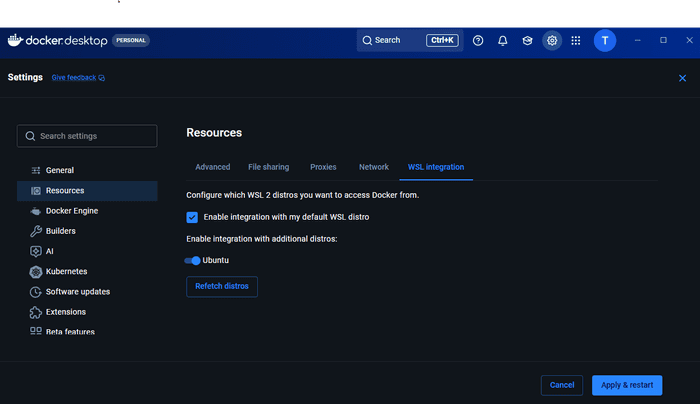Click the Cancel button
Image resolution: width=700 pixels, height=404 pixels.
tap(562, 385)
